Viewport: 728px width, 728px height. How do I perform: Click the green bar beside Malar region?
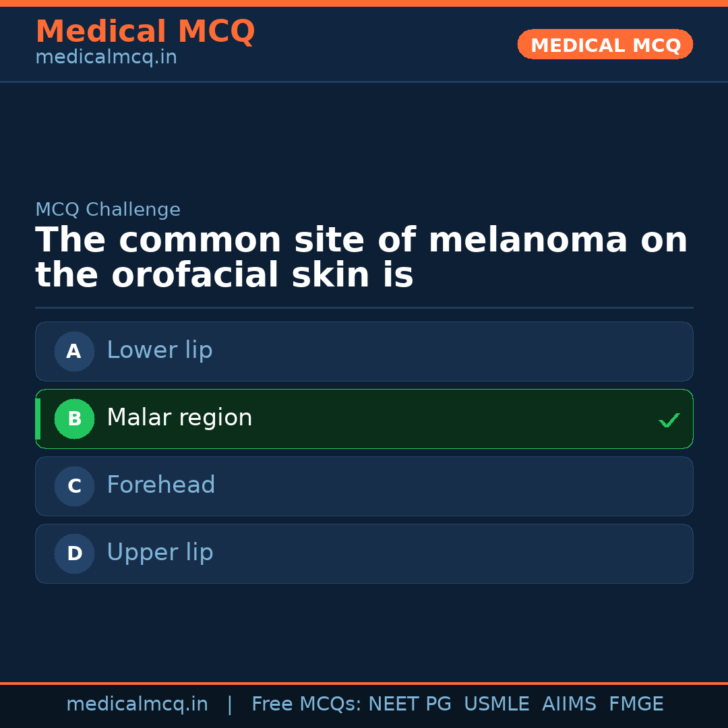(38, 419)
